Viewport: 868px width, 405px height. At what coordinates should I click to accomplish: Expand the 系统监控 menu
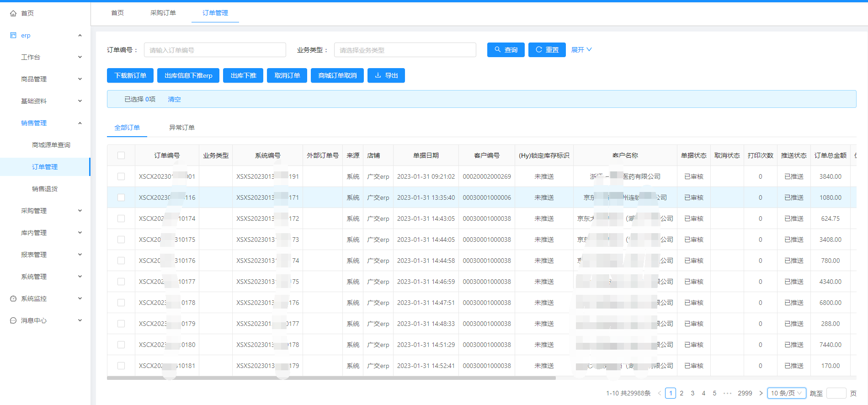[80, 298]
